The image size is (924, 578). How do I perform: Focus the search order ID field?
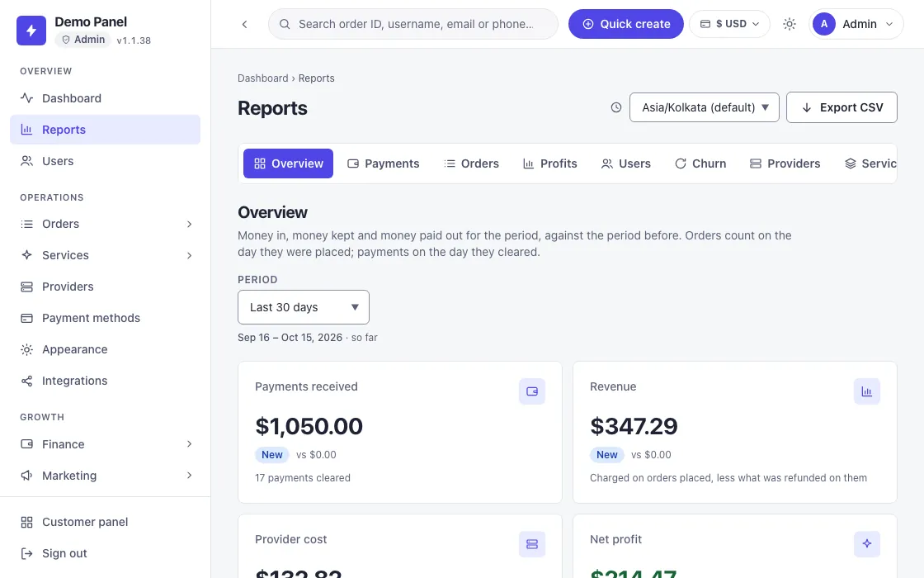413,24
